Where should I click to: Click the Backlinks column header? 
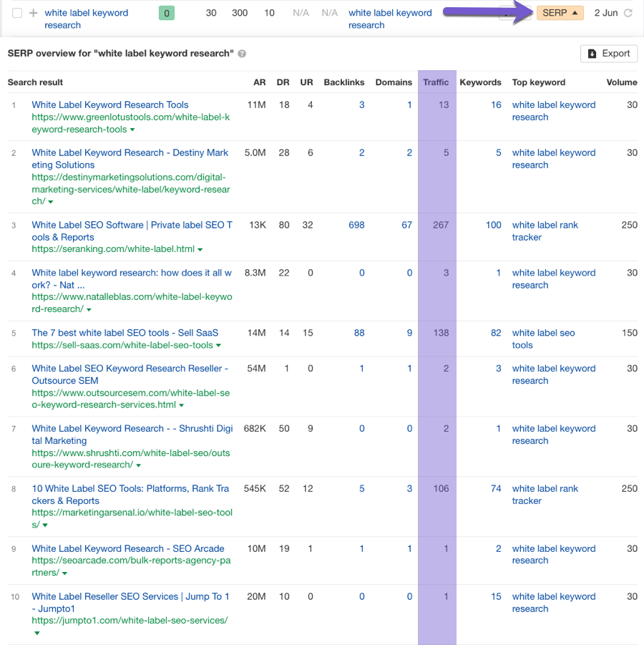click(x=343, y=82)
